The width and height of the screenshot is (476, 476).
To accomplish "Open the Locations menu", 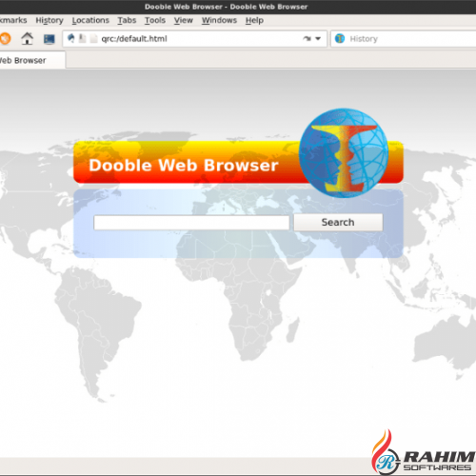I will pyautogui.click(x=90, y=20).
